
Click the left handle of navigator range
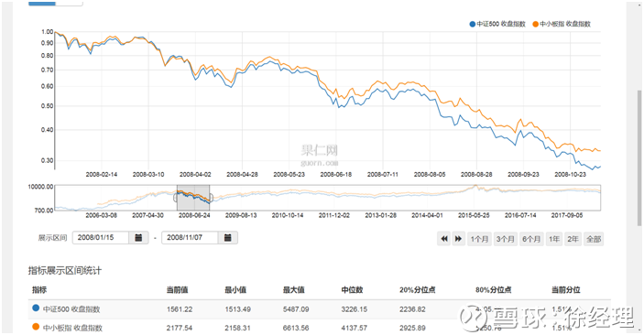(x=176, y=198)
